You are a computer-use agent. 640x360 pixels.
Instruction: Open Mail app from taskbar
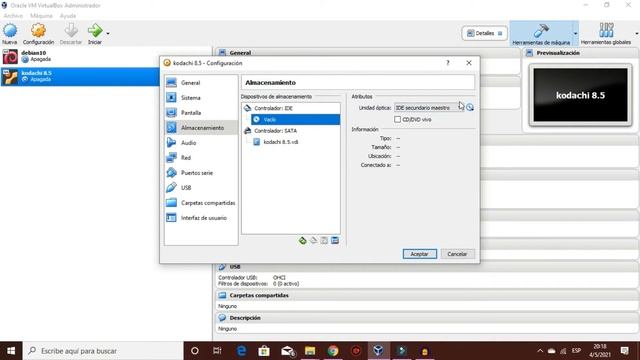(x=287, y=351)
